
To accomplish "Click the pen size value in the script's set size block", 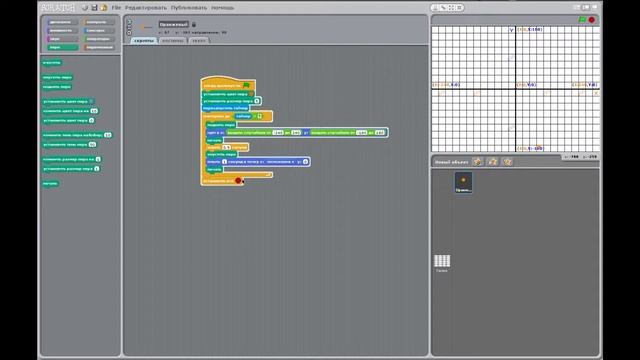I will click(x=257, y=101).
